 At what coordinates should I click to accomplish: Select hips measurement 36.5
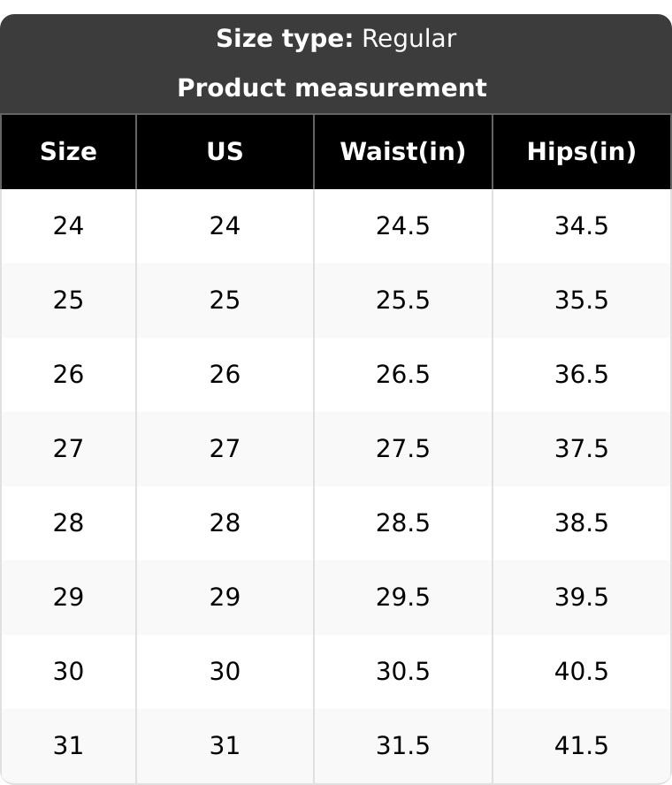[581, 375]
